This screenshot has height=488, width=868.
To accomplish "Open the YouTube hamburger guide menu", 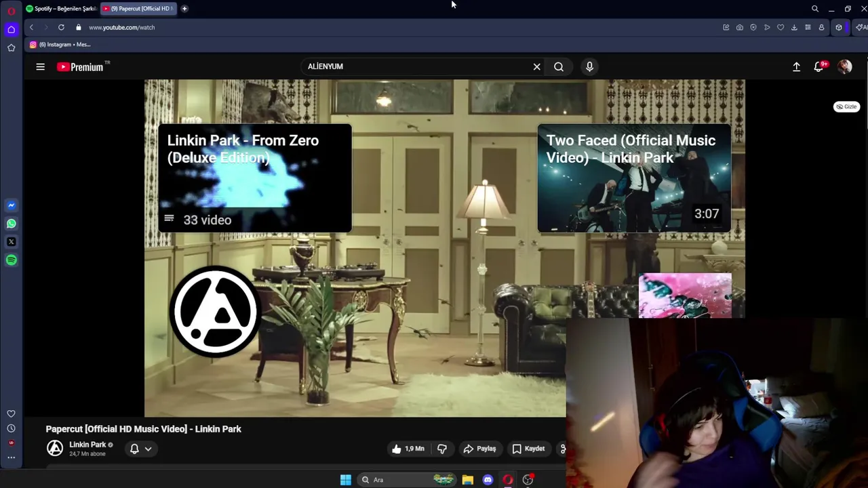I will 41,66.
